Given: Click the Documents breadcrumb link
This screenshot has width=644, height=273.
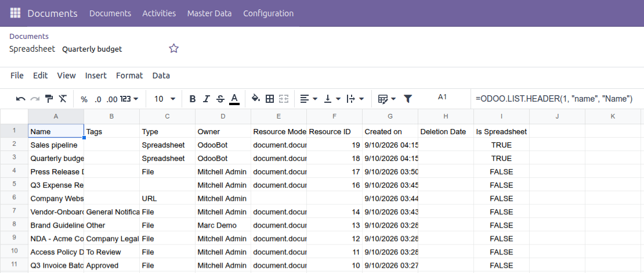Looking at the screenshot, I should pos(29,36).
